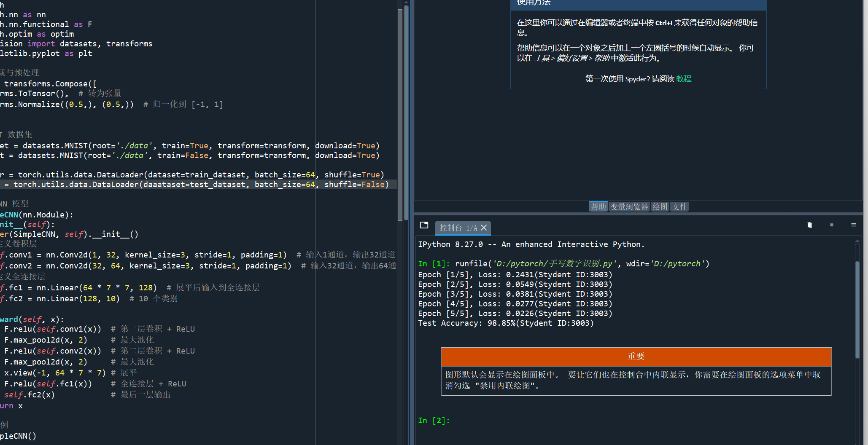Screen dimensions: 868x445
Task: Click the 'eCNN(nn.Module):' class definition line
Action: point(37,215)
